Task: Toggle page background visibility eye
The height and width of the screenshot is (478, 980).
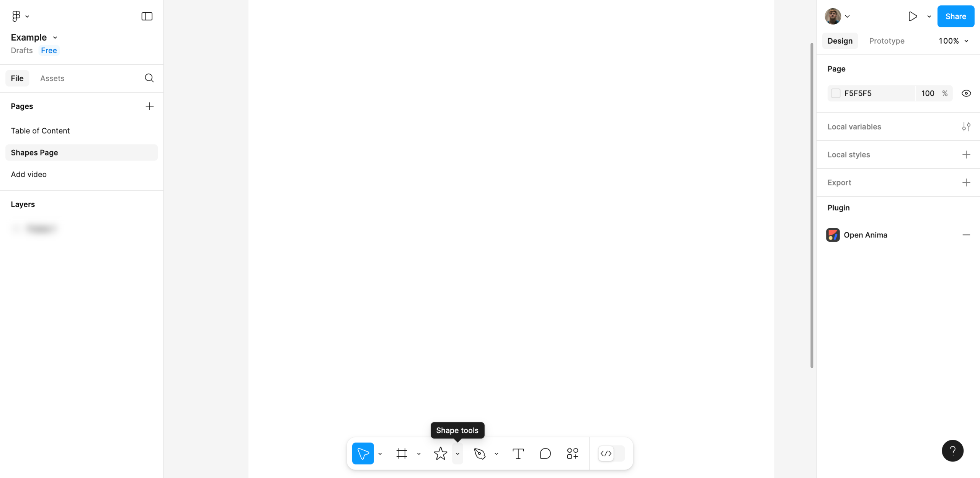Action: tap(966, 93)
